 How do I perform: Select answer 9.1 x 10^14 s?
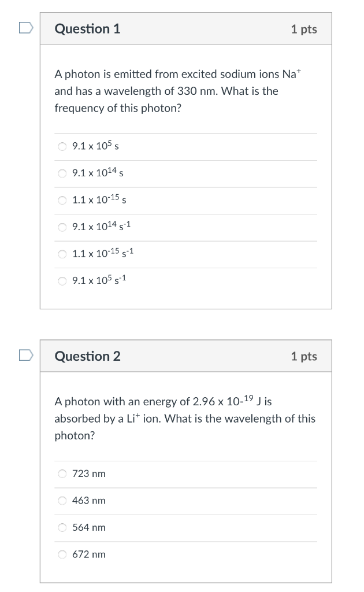click(62, 173)
